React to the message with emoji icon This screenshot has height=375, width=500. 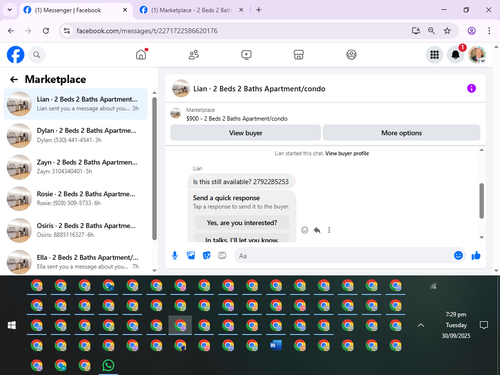(305, 230)
